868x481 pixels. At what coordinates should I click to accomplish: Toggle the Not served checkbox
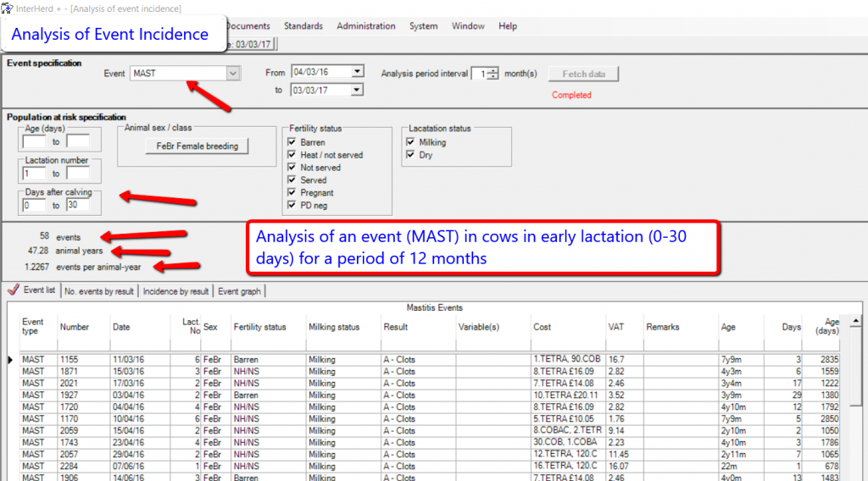pos(292,168)
